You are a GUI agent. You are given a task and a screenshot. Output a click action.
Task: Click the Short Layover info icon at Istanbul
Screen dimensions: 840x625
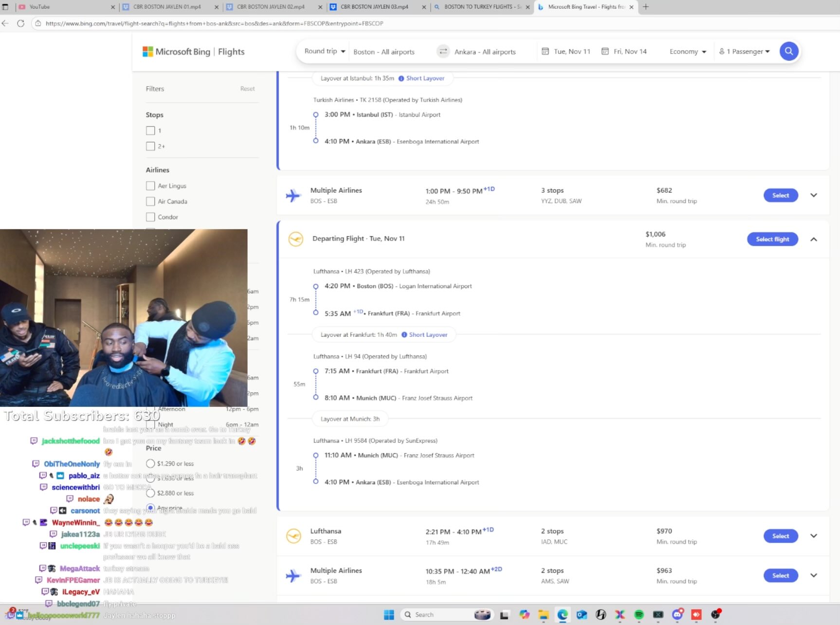point(401,78)
